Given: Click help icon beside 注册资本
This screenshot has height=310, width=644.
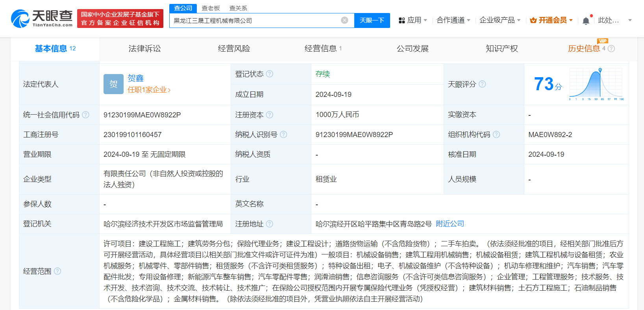Looking at the screenshot, I should 270,115.
